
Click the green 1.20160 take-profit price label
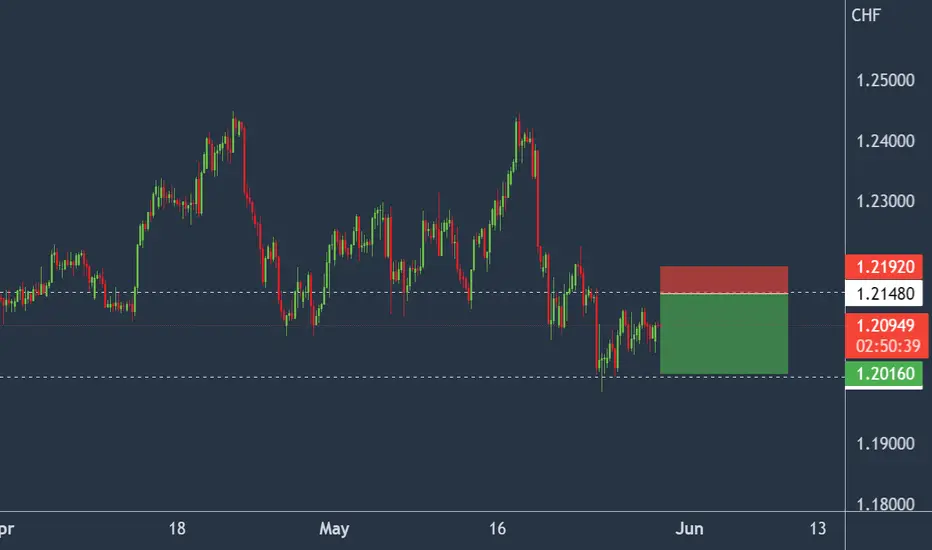[884, 374]
